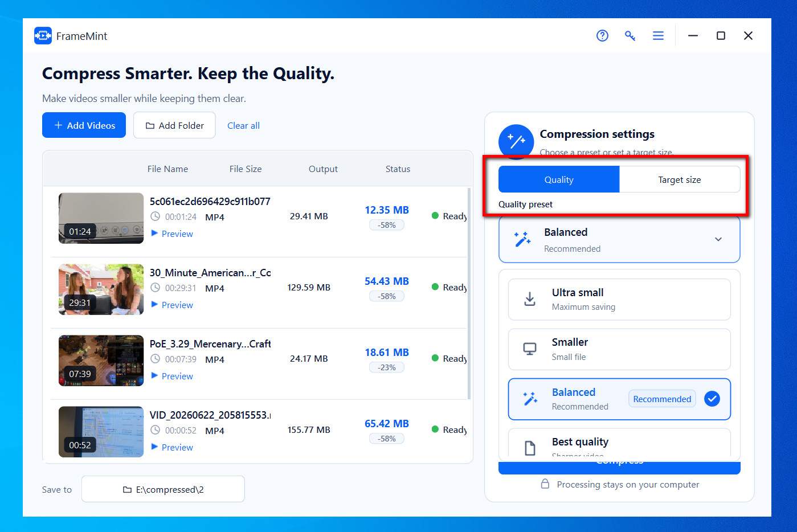
Task: Click green Ready dot for PoE_3.29 video
Action: [x=435, y=358]
